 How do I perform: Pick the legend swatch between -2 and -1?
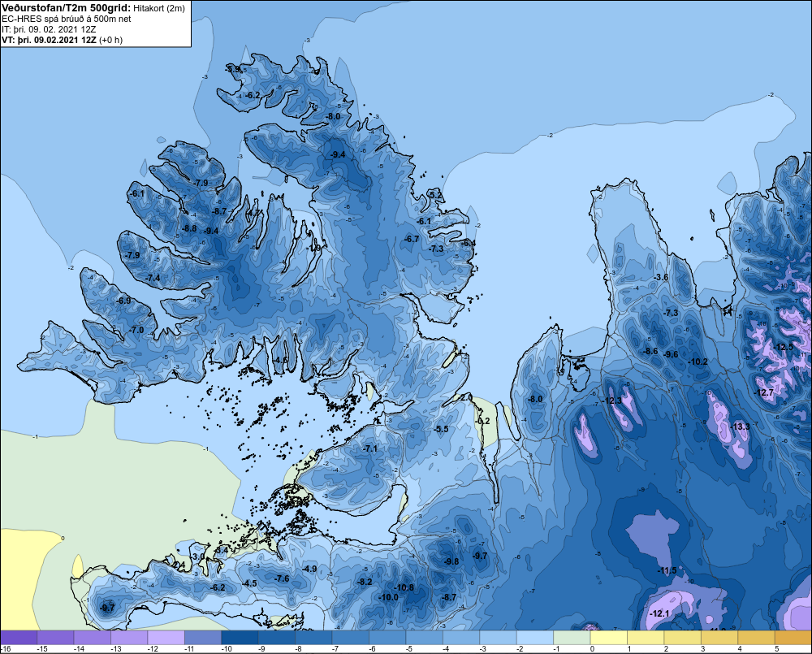(x=535, y=638)
